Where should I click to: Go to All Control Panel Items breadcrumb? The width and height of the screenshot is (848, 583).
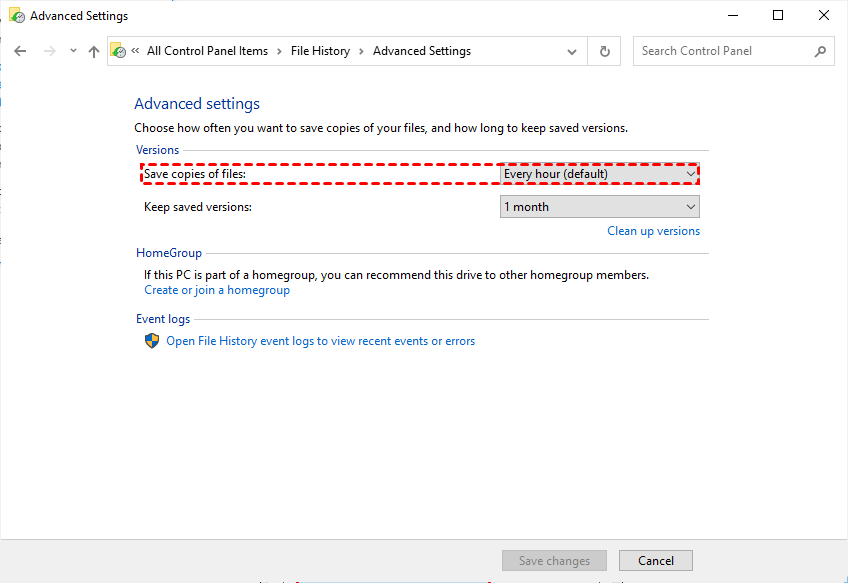(x=207, y=51)
